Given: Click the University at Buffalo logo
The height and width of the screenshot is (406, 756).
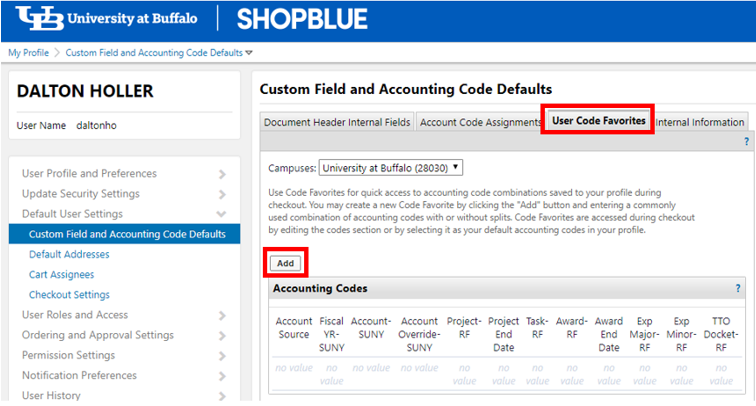Looking at the screenshot, I should click(x=110, y=19).
